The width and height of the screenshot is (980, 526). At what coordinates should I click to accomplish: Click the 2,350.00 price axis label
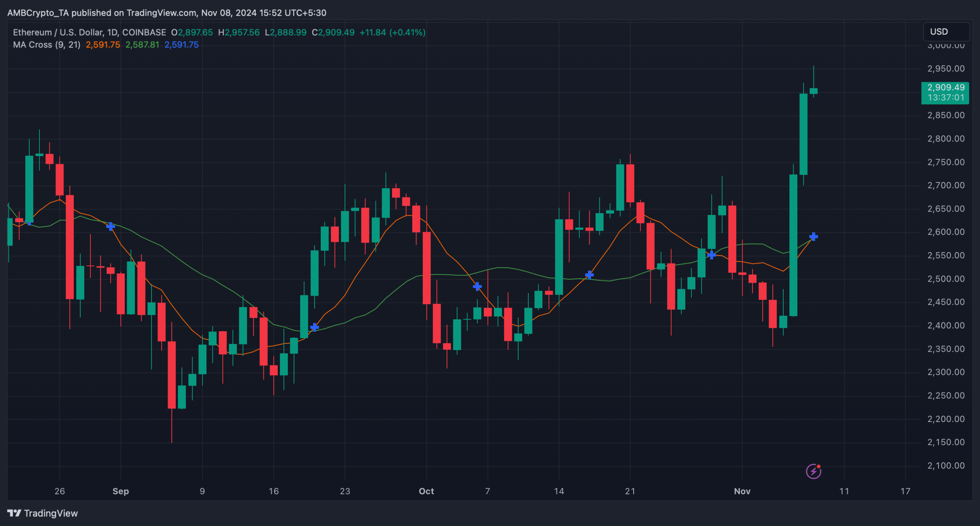[946, 349]
